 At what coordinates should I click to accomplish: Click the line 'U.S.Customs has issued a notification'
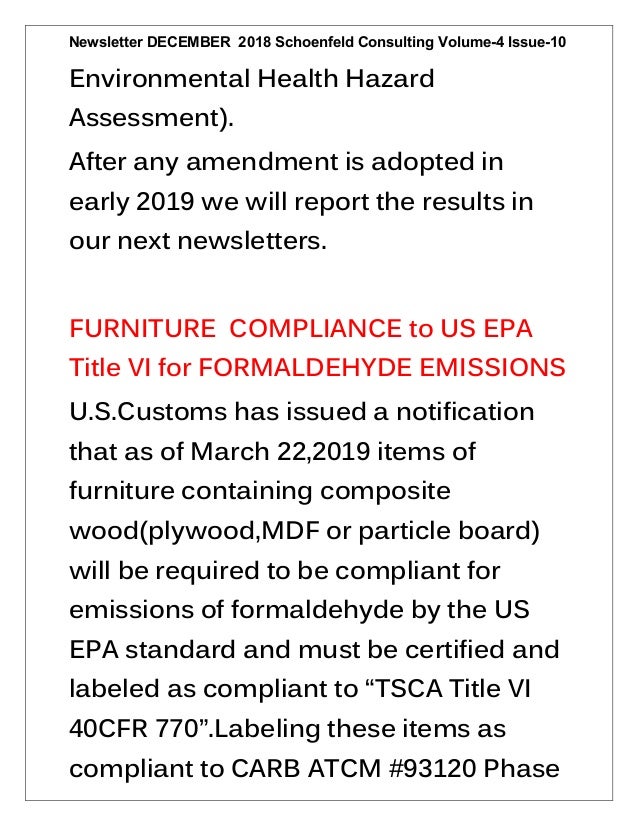301,412
